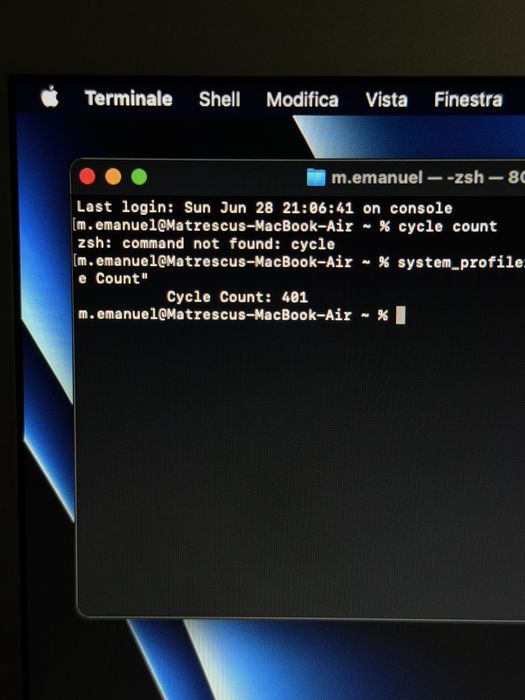
Task: Open the Terminale menu
Action: coord(129,98)
